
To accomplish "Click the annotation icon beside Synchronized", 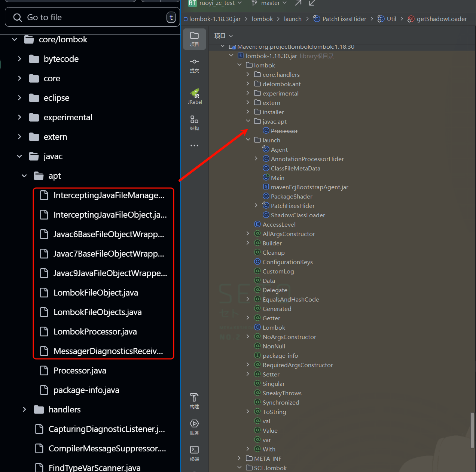I will click(257, 402).
